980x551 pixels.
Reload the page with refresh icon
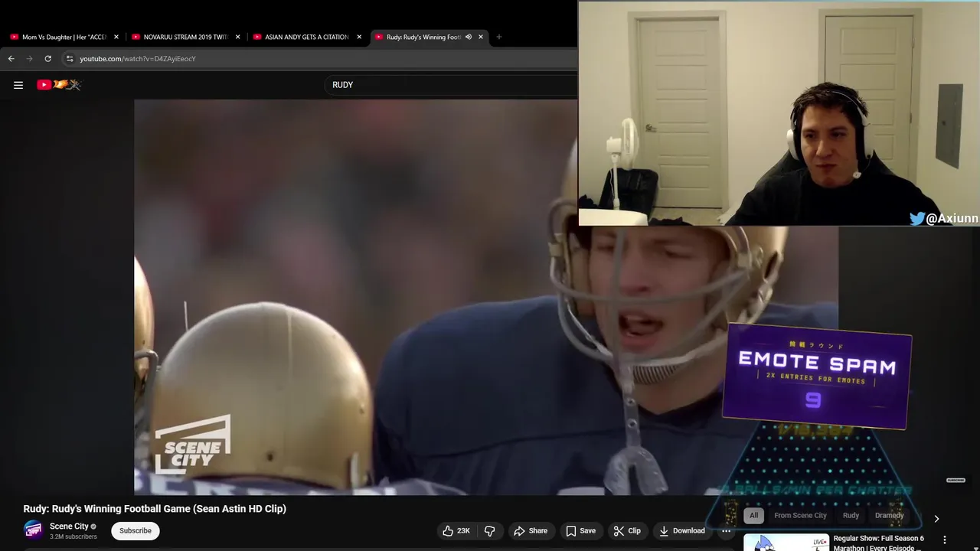[47, 58]
